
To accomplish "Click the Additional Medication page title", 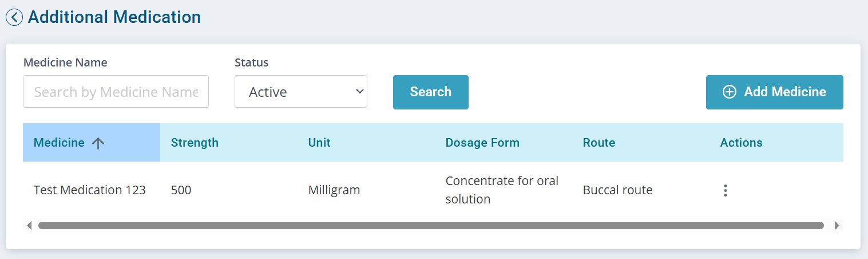I will point(114,17).
